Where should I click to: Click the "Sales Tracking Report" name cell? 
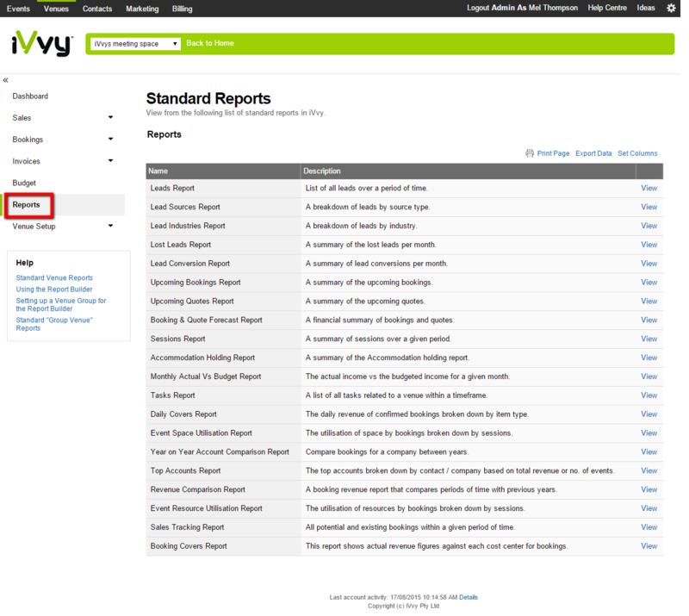(223, 527)
